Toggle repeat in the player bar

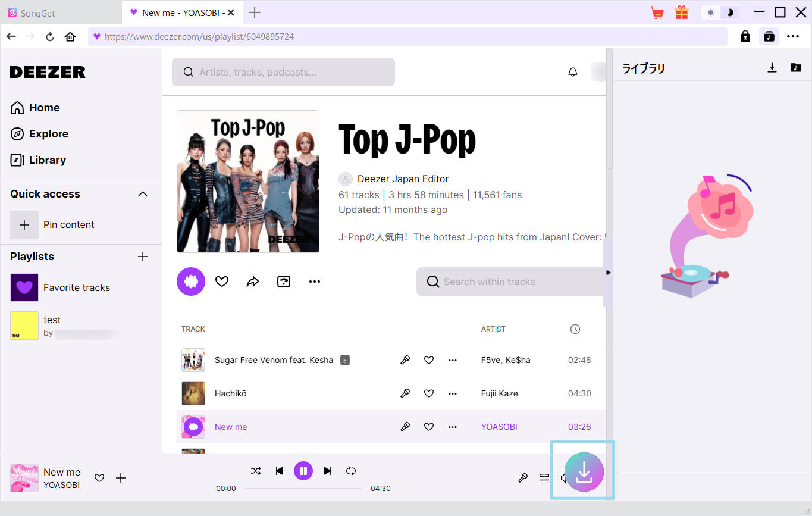coord(351,471)
